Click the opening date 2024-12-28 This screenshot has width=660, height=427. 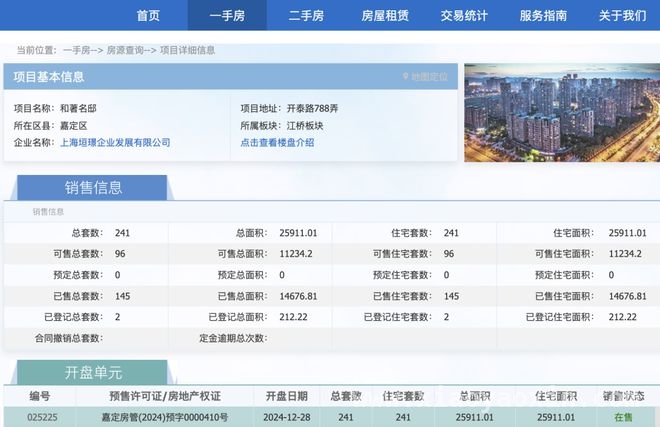[x=287, y=417]
